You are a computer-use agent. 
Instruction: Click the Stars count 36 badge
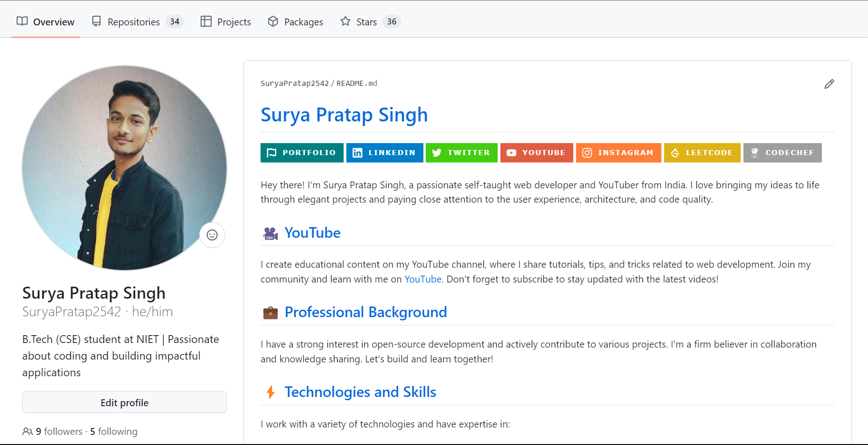(392, 22)
